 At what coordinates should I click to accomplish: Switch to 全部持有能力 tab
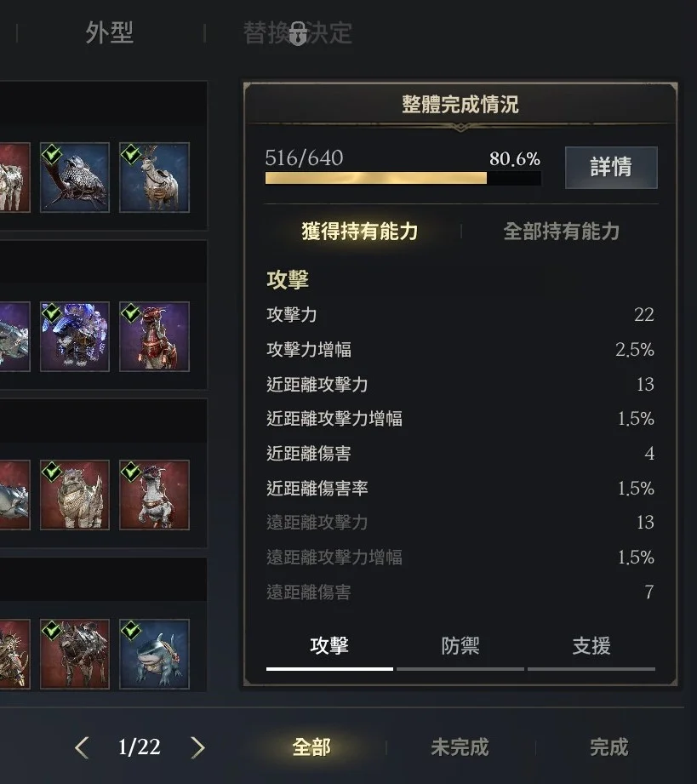(561, 232)
